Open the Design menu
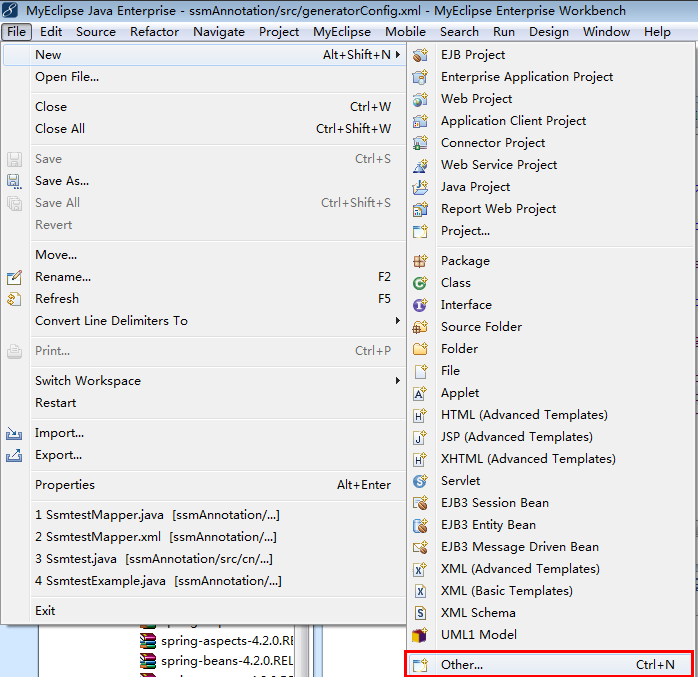698x677 pixels. (x=549, y=32)
